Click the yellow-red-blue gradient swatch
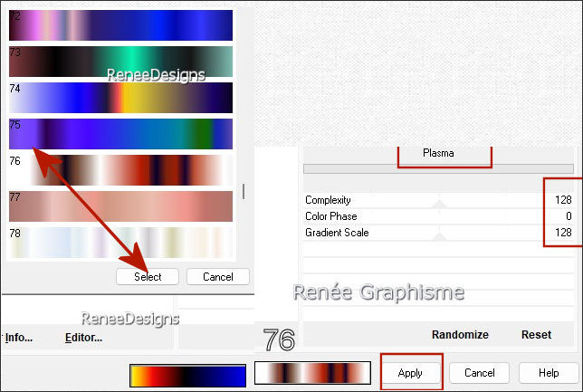Viewport: 583px width, 392px height. [x=187, y=374]
